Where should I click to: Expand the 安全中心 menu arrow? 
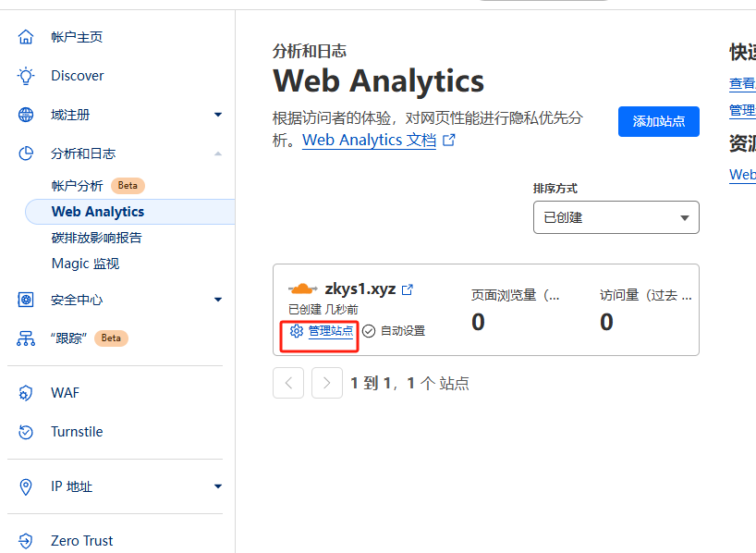point(218,300)
